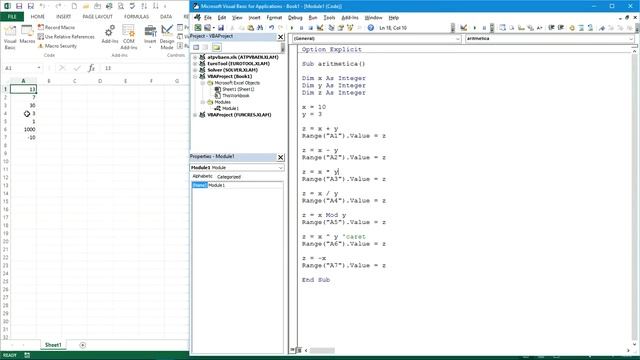Click the New blank document icon in Excel toolbar

(x=74, y=6)
